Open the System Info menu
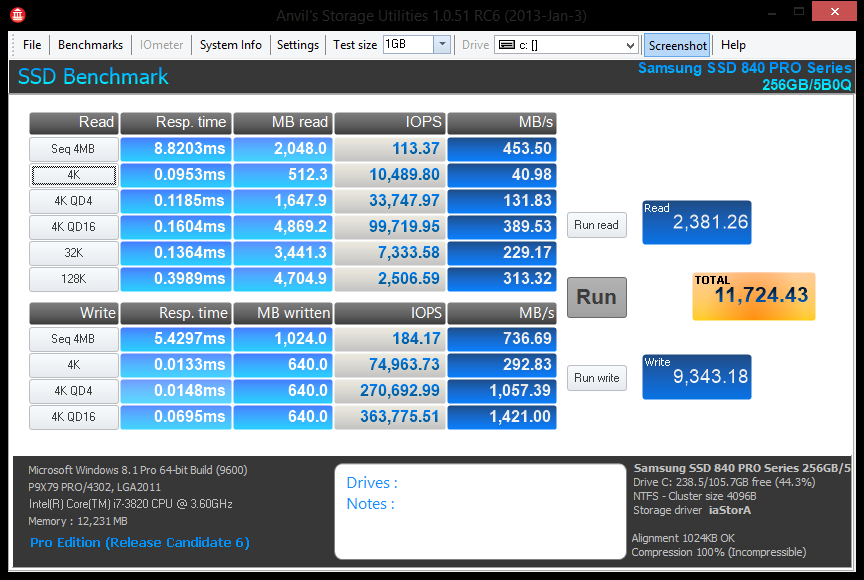This screenshot has width=864, height=580. coord(230,45)
